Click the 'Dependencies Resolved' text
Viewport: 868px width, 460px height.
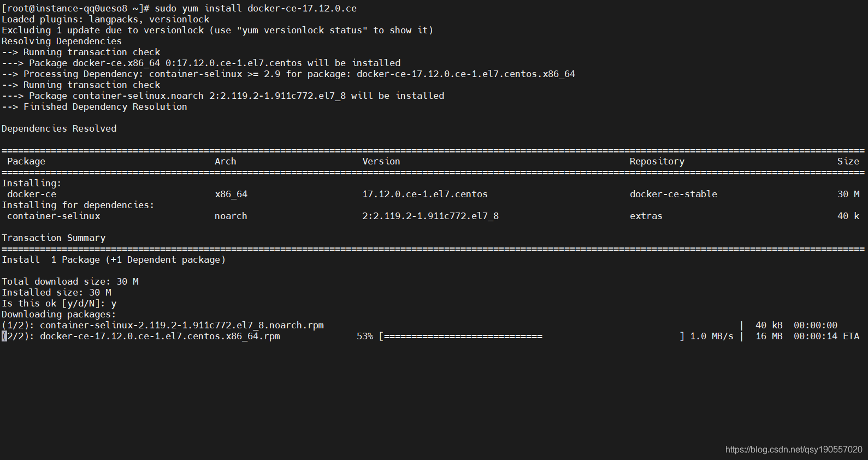[59, 128]
